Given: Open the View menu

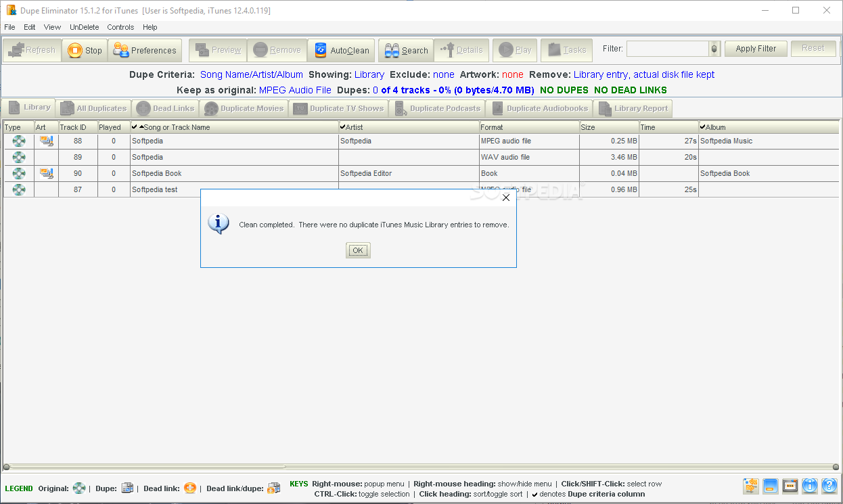Looking at the screenshot, I should (52, 27).
